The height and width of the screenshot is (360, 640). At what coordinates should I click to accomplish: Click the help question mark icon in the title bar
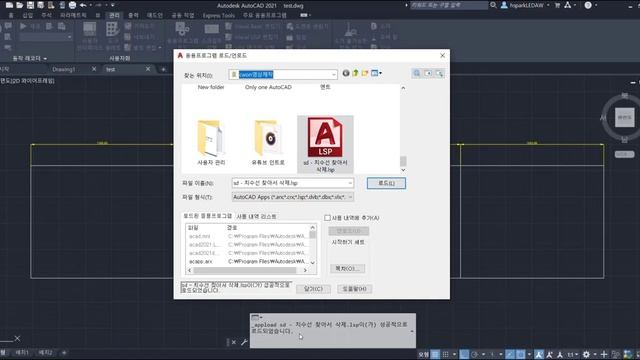588,5
